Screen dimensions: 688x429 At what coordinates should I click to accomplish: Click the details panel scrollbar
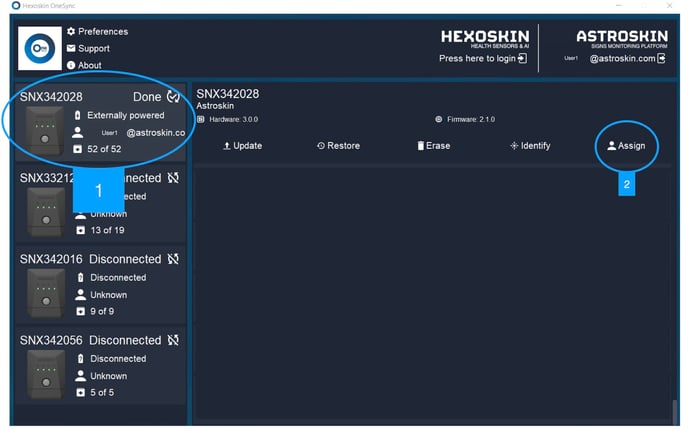(675, 412)
